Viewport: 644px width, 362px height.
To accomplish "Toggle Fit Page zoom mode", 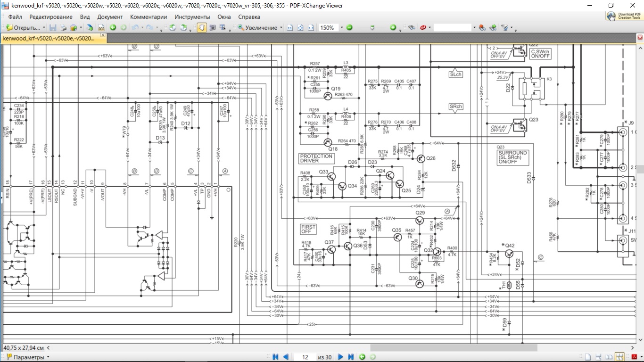I will 300,28.
